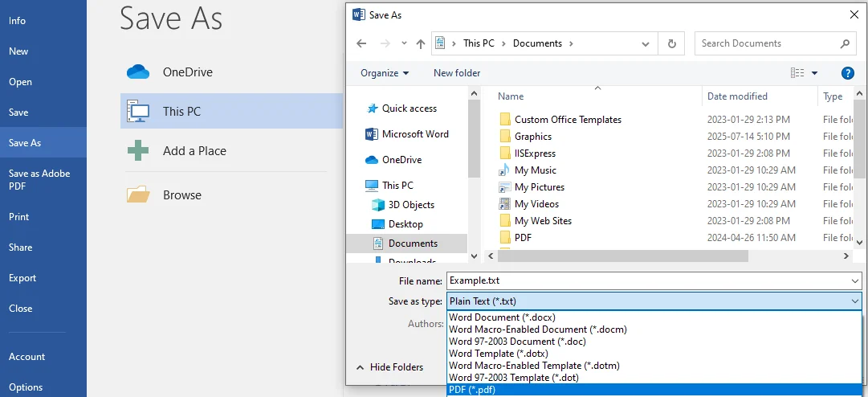Click the Desktop icon in navigation tree

(378, 224)
